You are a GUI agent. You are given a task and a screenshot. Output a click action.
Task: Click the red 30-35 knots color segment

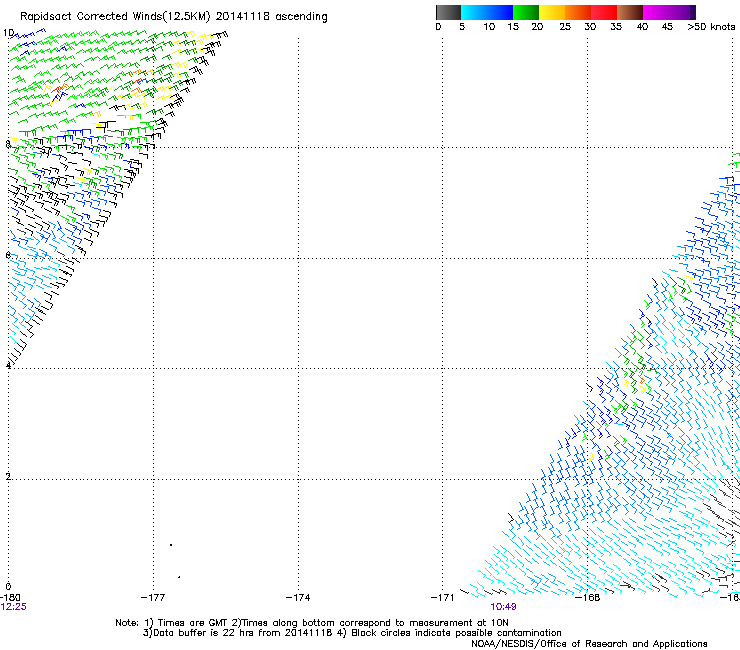coord(604,12)
